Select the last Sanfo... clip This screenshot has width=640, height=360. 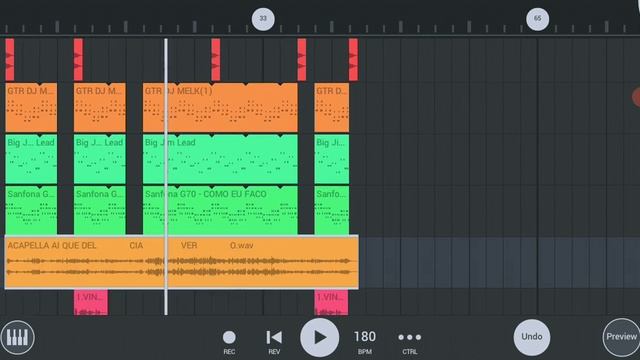[332, 210]
